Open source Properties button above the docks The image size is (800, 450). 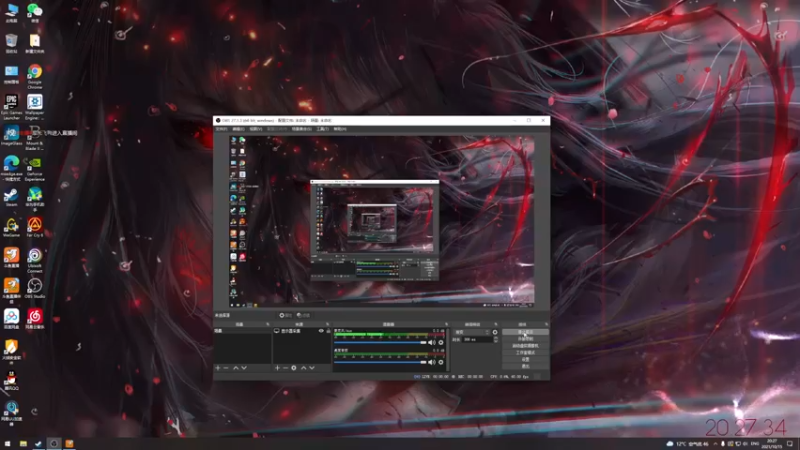(285, 315)
